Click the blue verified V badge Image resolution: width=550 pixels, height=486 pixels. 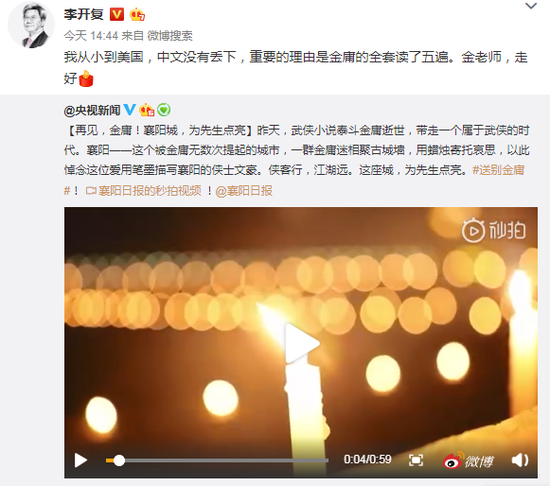coord(129,110)
